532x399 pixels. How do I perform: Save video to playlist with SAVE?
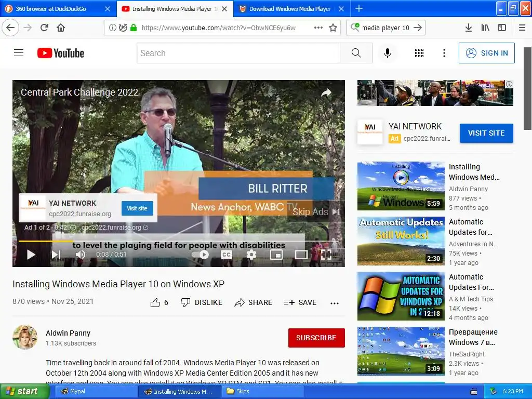pyautogui.click(x=300, y=303)
